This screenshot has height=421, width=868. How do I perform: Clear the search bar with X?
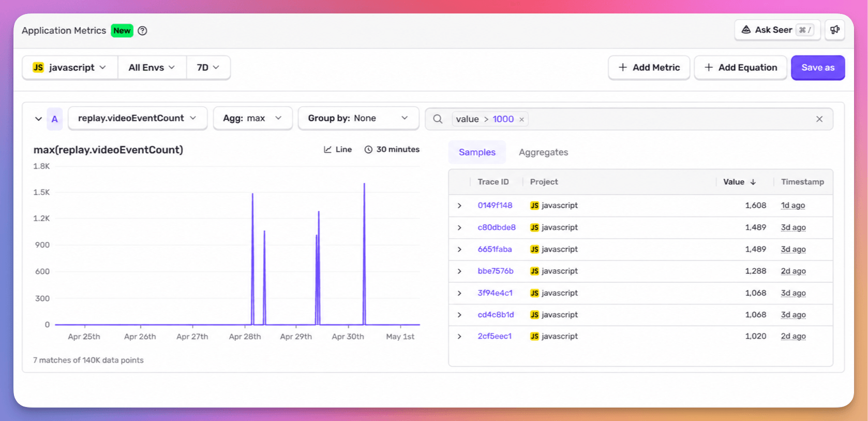[x=819, y=119]
